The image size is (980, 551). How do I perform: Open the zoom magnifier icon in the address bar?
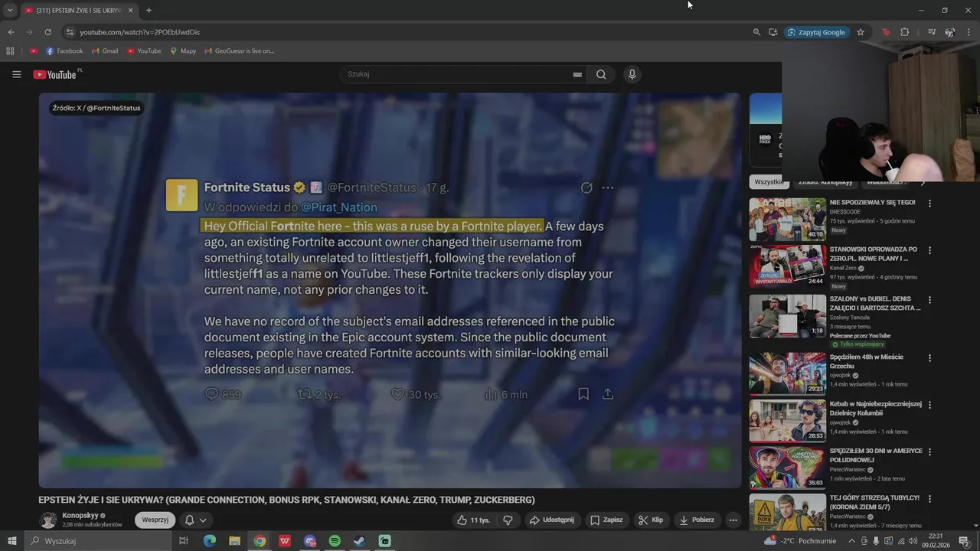(x=756, y=32)
